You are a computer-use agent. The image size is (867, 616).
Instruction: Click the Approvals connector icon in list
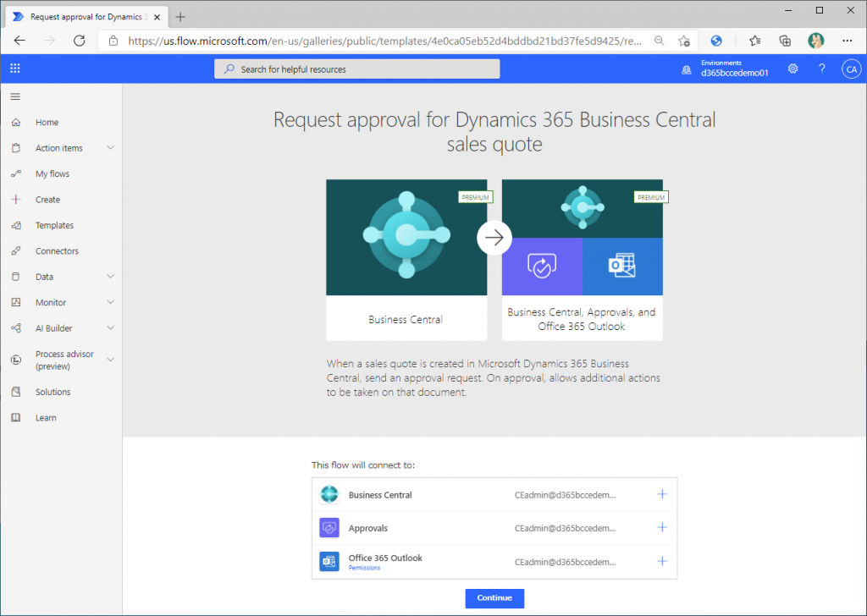tap(329, 528)
